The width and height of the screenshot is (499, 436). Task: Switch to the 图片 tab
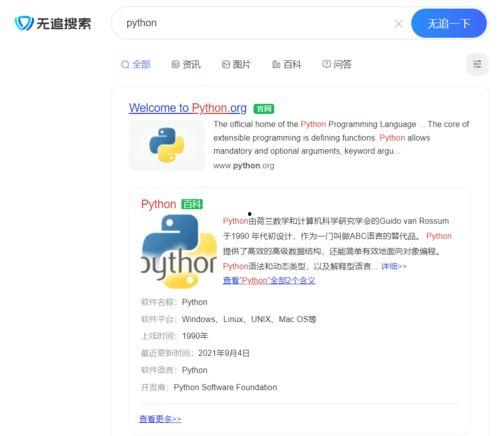point(236,64)
